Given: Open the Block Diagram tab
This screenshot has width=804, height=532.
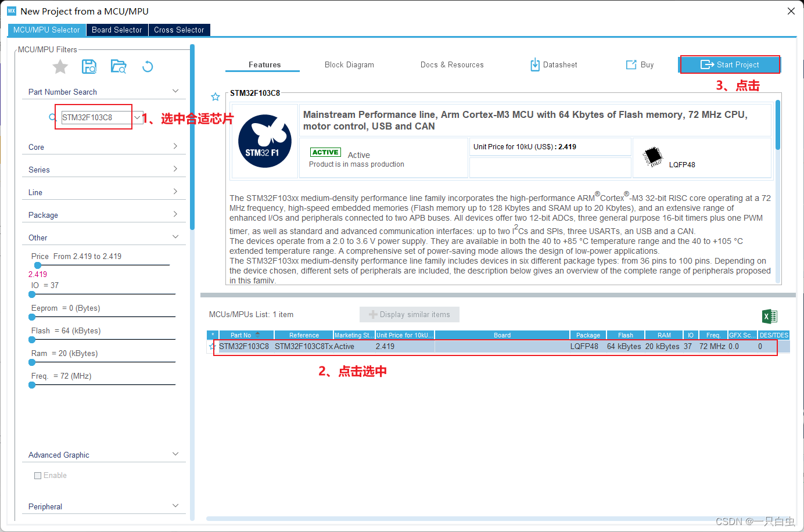Looking at the screenshot, I should (x=349, y=64).
